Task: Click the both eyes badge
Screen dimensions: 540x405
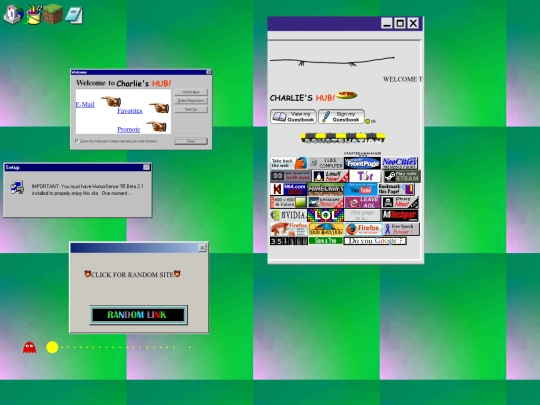Action: click(290, 176)
